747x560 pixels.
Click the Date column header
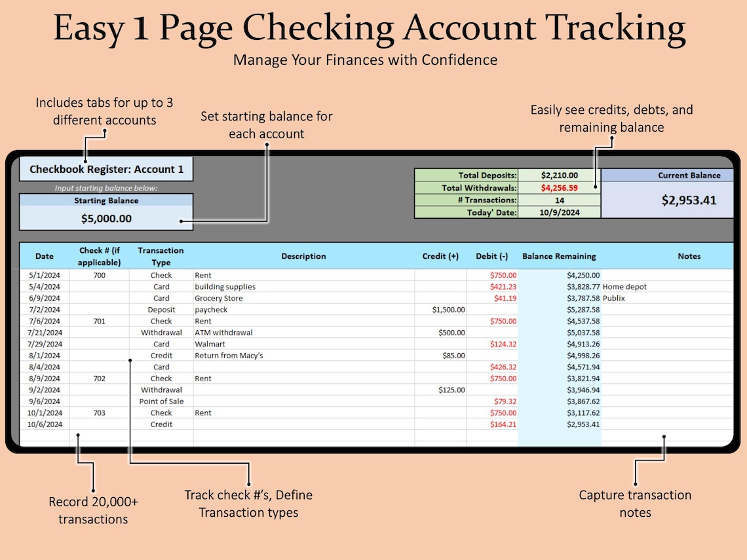click(43, 256)
